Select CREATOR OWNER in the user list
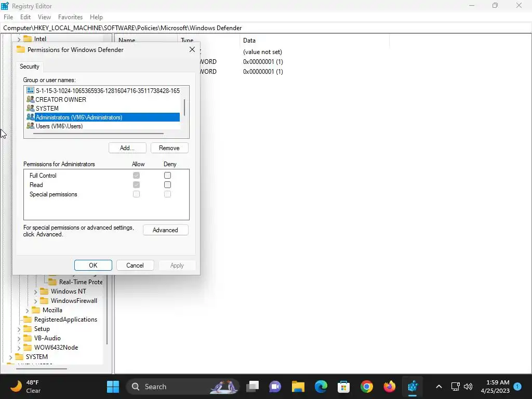 pyautogui.click(x=103, y=99)
